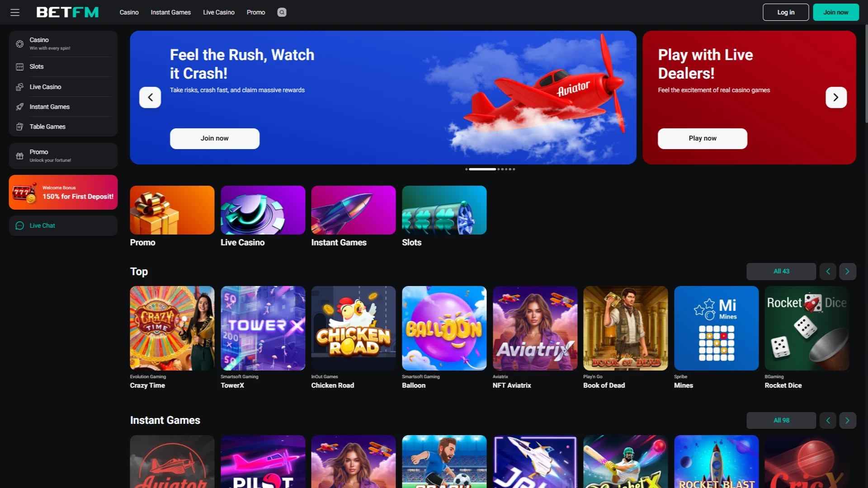Open the search icon in the navbar
The height and width of the screenshot is (488, 868).
click(x=282, y=12)
